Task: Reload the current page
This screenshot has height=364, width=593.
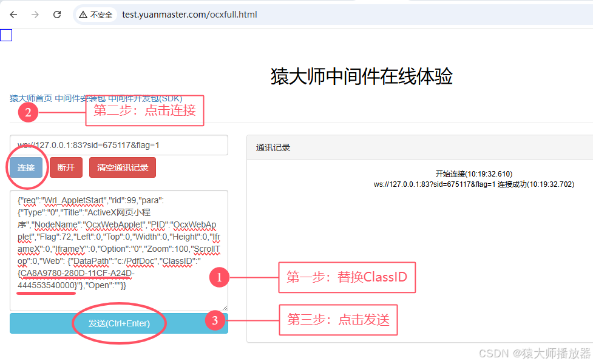Action: [56, 15]
